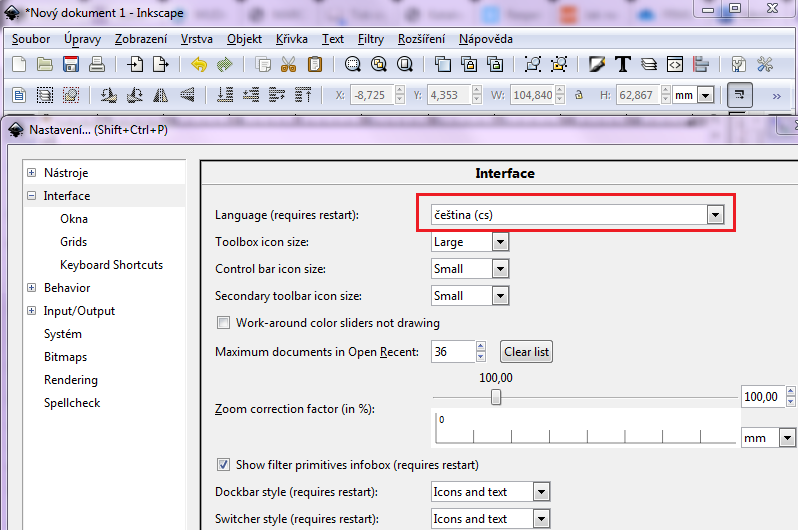Image resolution: width=798 pixels, height=530 pixels.
Task: Click the Undo arrow icon
Action: [x=198, y=65]
